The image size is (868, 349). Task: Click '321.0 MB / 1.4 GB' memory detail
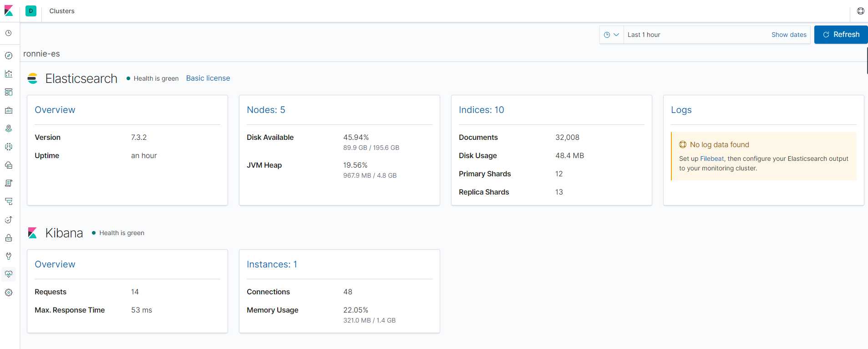click(369, 320)
